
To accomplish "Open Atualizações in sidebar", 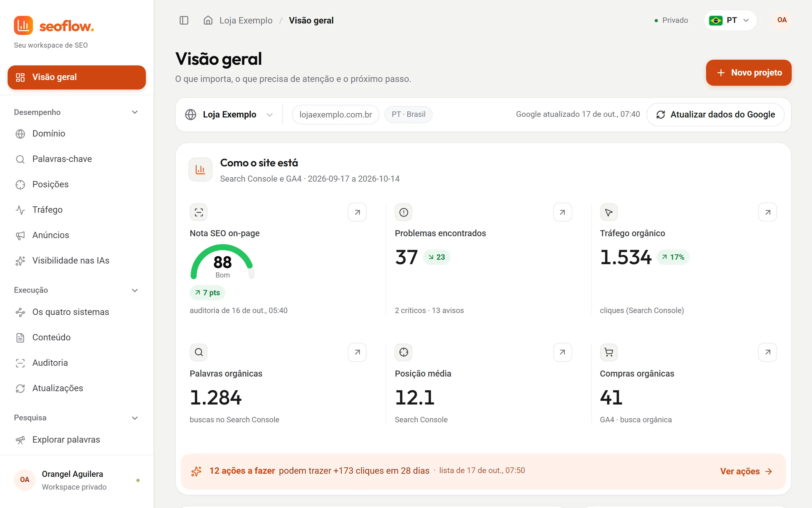I will point(76,388).
